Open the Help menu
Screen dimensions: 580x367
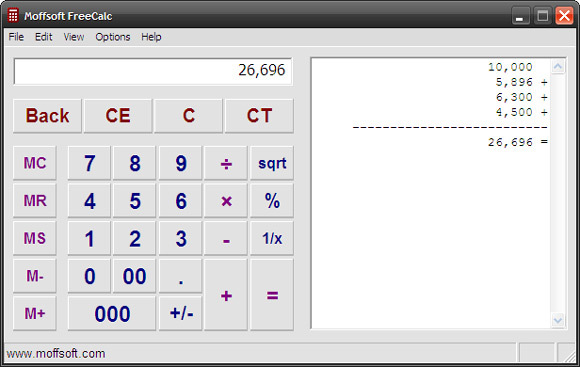(151, 37)
